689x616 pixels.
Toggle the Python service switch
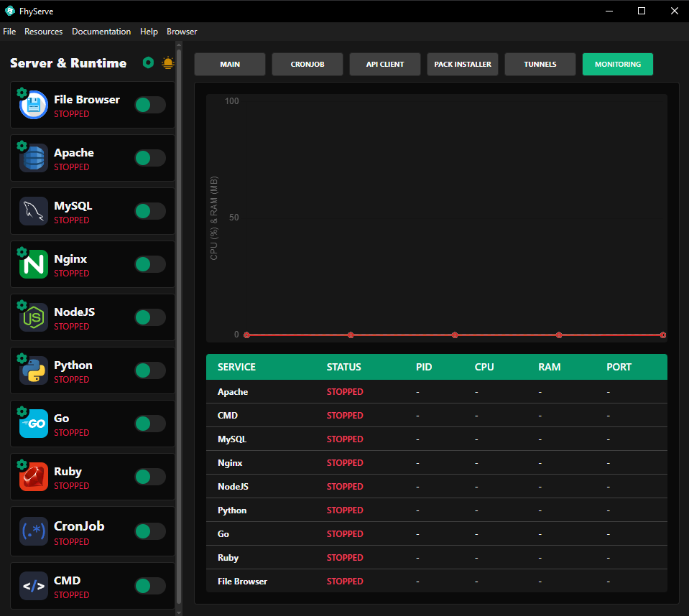[150, 370]
